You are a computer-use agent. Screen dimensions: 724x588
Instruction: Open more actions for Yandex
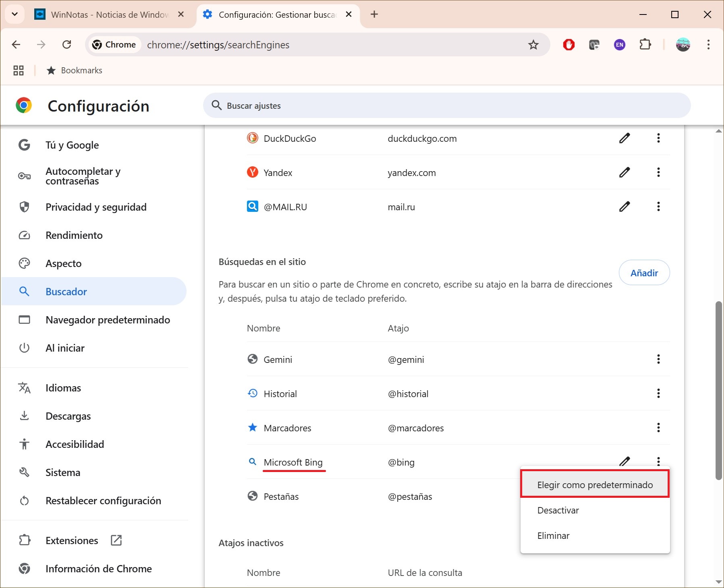pyautogui.click(x=658, y=172)
